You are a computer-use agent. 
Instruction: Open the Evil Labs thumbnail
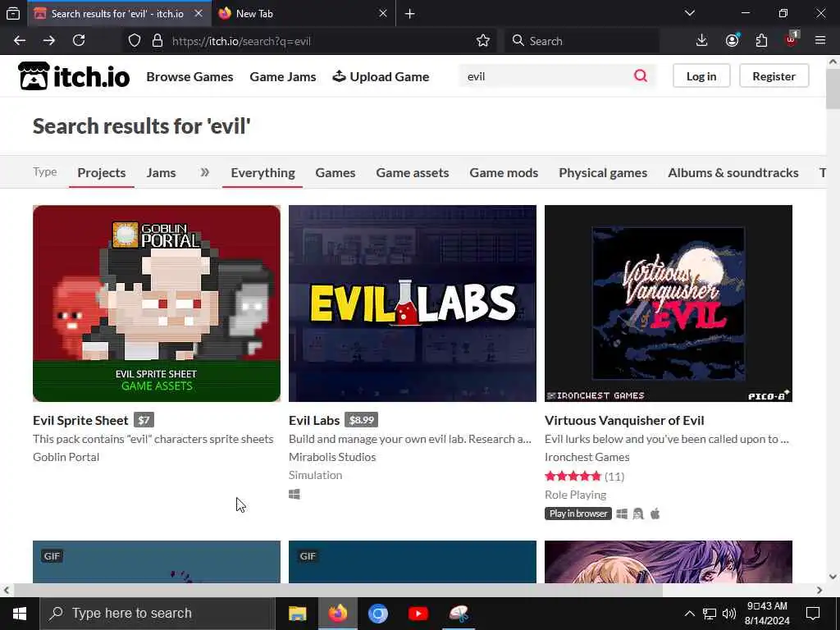[x=413, y=304]
